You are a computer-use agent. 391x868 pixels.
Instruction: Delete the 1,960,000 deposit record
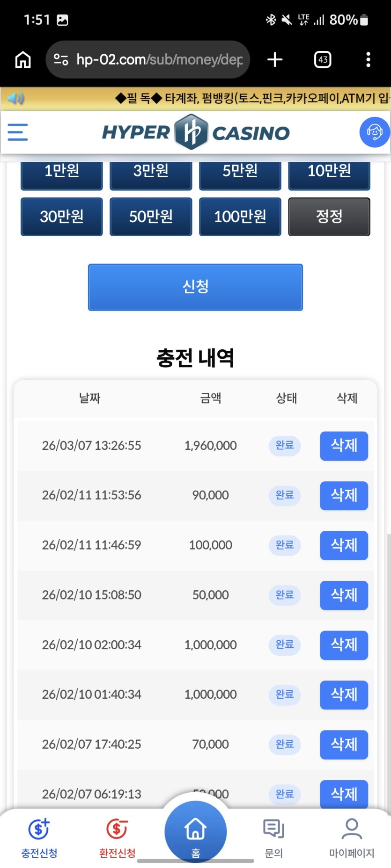tap(344, 446)
